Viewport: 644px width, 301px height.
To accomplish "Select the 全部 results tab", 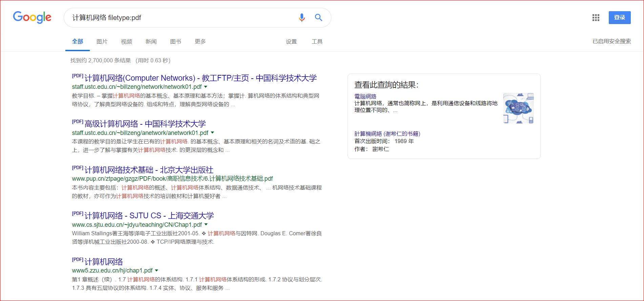I will click(78, 41).
